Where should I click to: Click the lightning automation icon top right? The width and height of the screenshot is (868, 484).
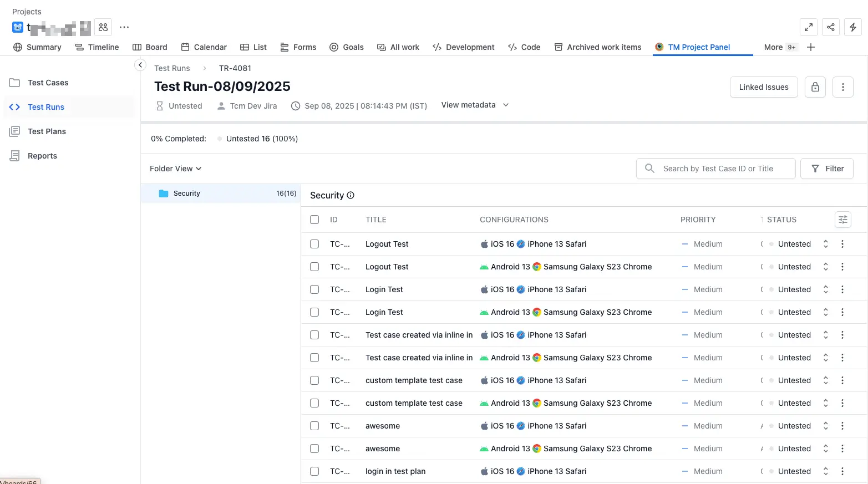[x=852, y=27]
